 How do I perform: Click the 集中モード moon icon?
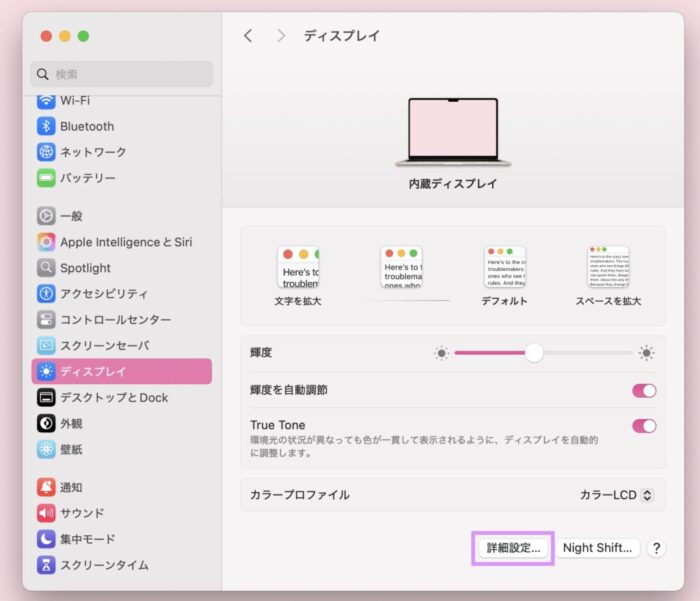coord(46,539)
